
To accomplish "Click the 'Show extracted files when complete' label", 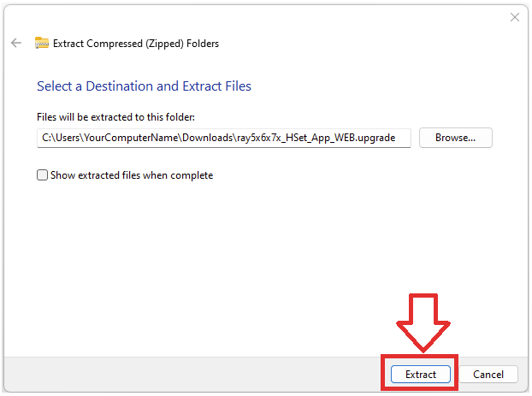I will click(x=131, y=175).
